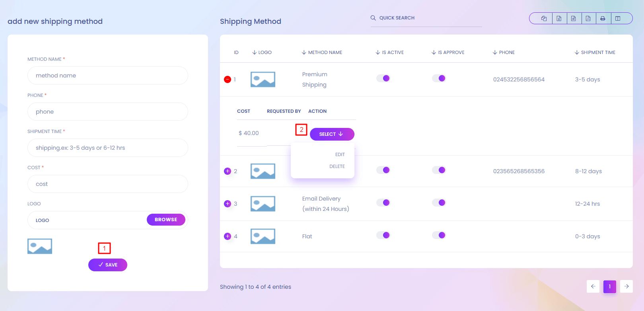Export the table to Excel
The image size is (644, 311).
click(x=559, y=18)
